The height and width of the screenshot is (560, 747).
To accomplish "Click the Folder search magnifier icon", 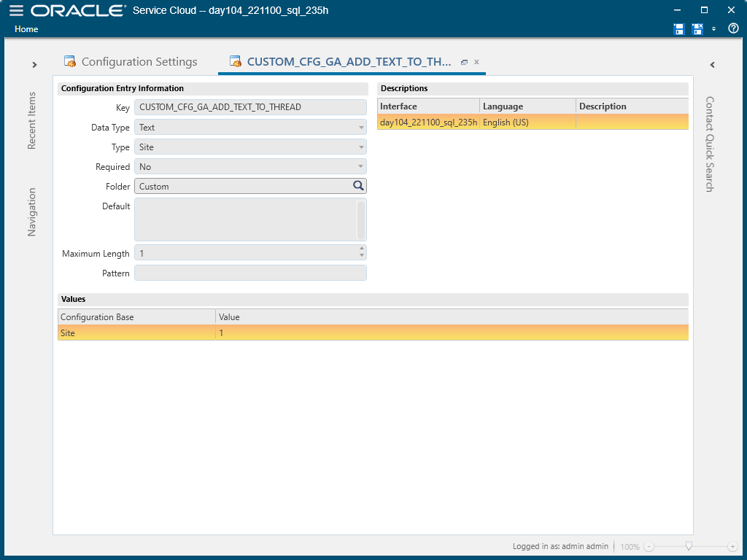I will click(x=358, y=186).
